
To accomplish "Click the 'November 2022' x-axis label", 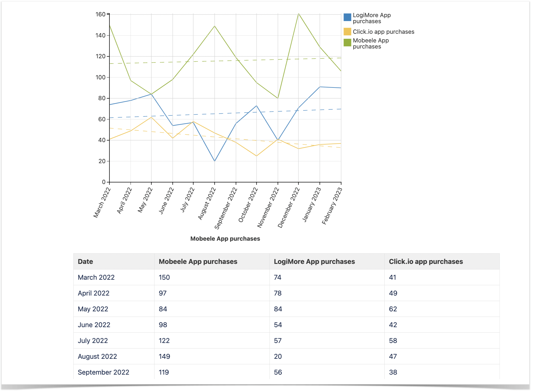I will (268, 207).
